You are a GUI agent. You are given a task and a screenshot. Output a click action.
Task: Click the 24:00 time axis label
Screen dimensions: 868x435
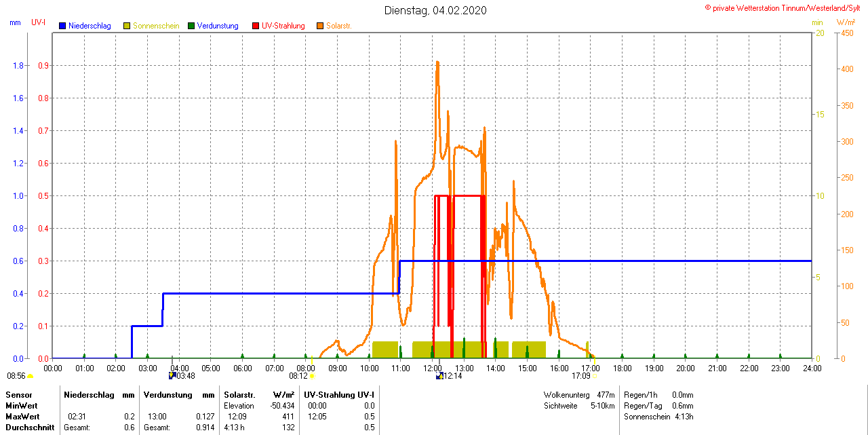[x=812, y=368]
